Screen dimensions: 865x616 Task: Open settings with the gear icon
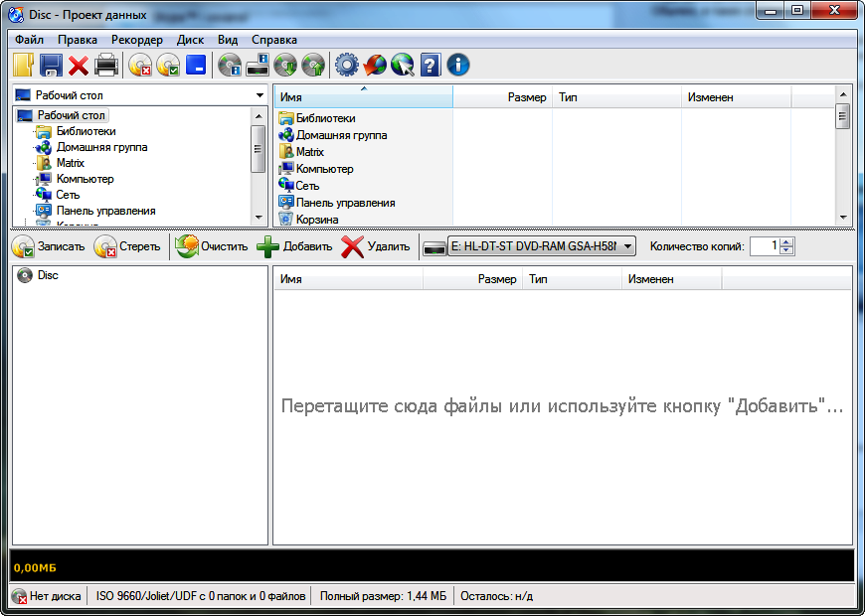coord(346,66)
